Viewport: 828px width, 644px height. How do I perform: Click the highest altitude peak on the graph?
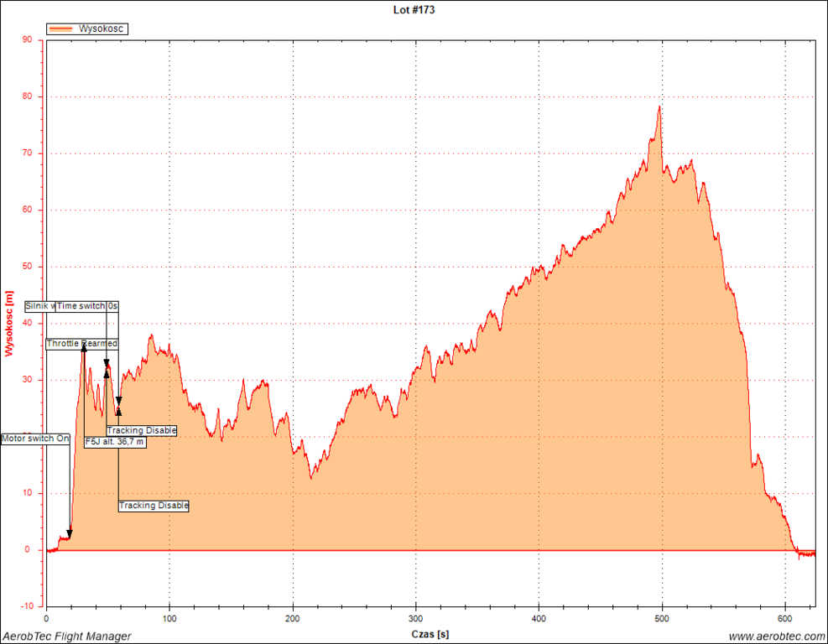659,106
